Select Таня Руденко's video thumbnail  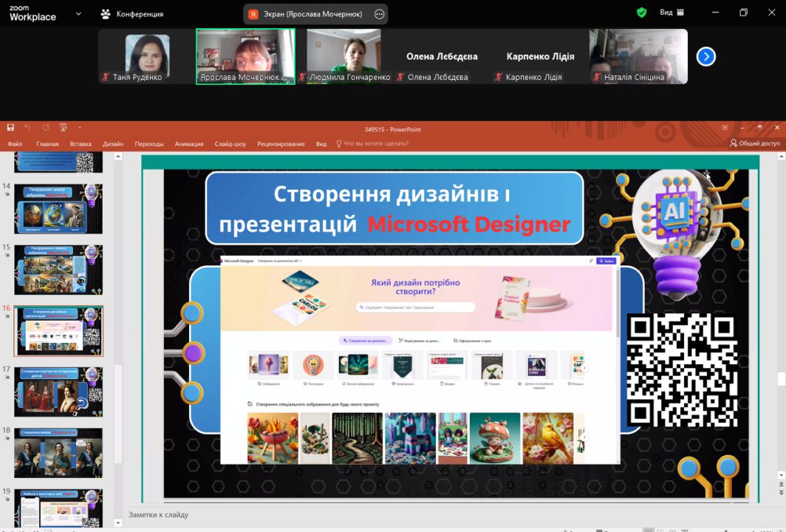[148, 56]
